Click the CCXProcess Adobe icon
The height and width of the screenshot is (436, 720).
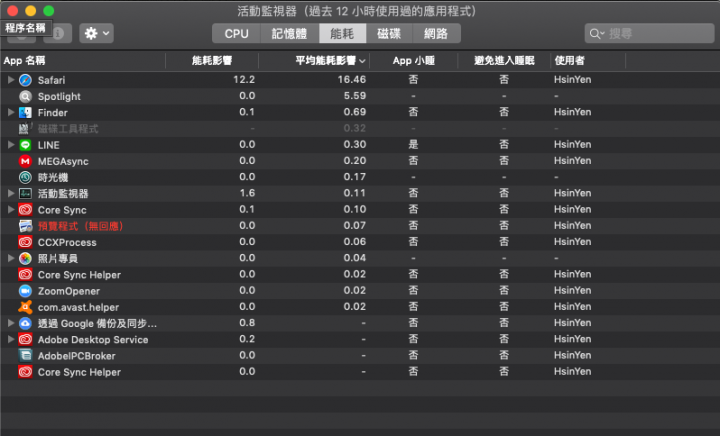[25, 242]
